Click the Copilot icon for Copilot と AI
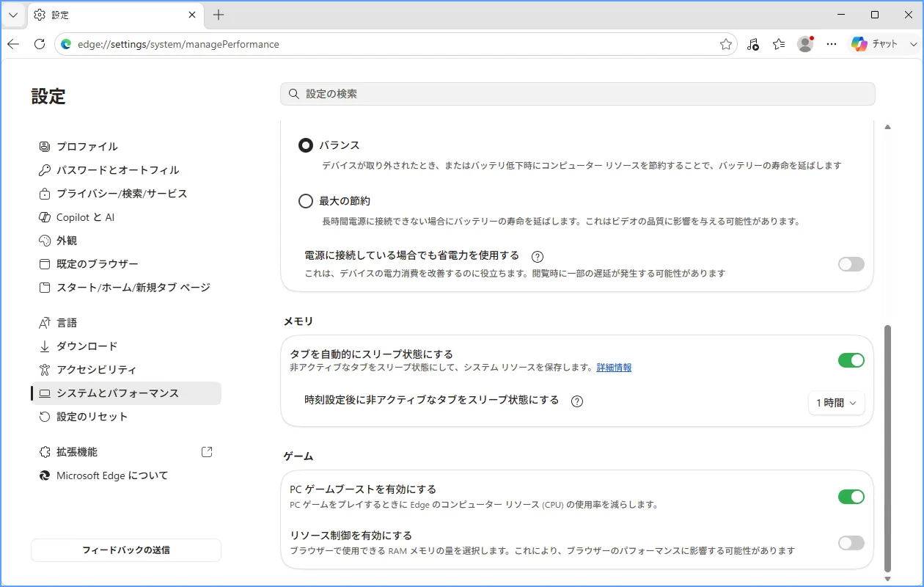 coord(45,217)
